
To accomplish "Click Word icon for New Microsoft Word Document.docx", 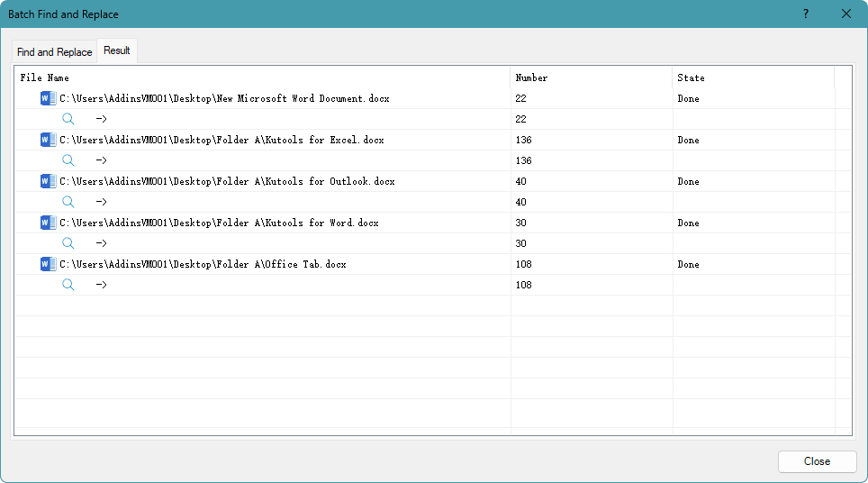I will point(48,98).
